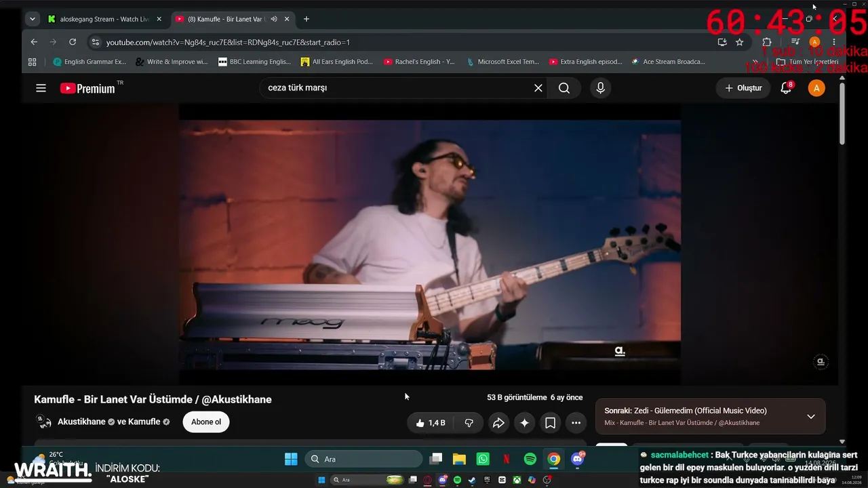Open YouTube notifications bell
The image size is (868, 488).
786,88
